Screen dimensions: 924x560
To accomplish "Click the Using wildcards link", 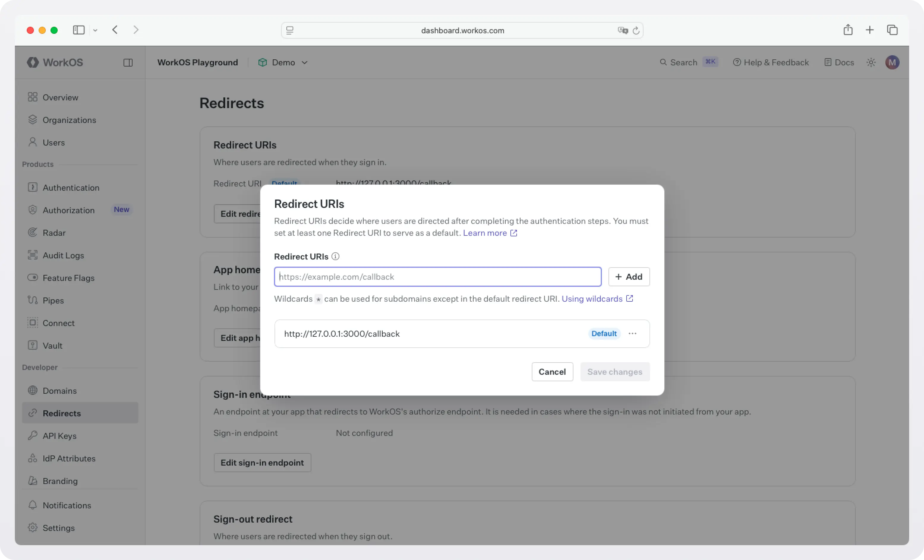I will click(592, 299).
